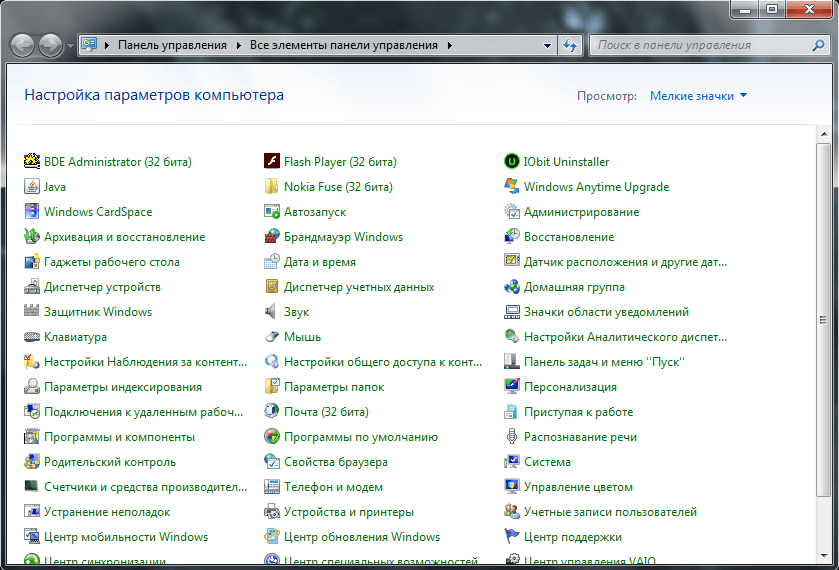Click the Forward navigation button
Viewport: 839px width, 570px height.
51,45
